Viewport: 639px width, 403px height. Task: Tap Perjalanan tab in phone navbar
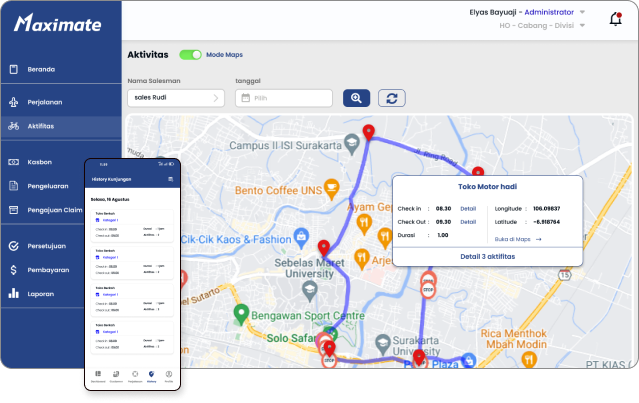tap(135, 377)
